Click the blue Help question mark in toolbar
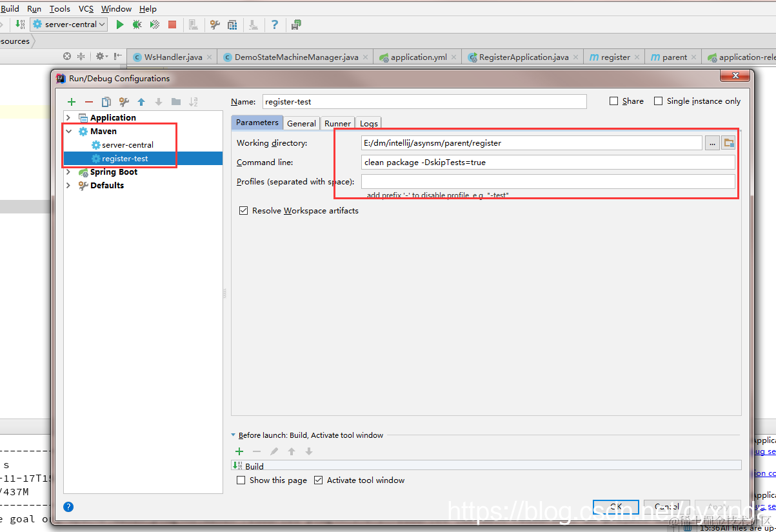Screen dimensions: 776x532 coord(275,25)
